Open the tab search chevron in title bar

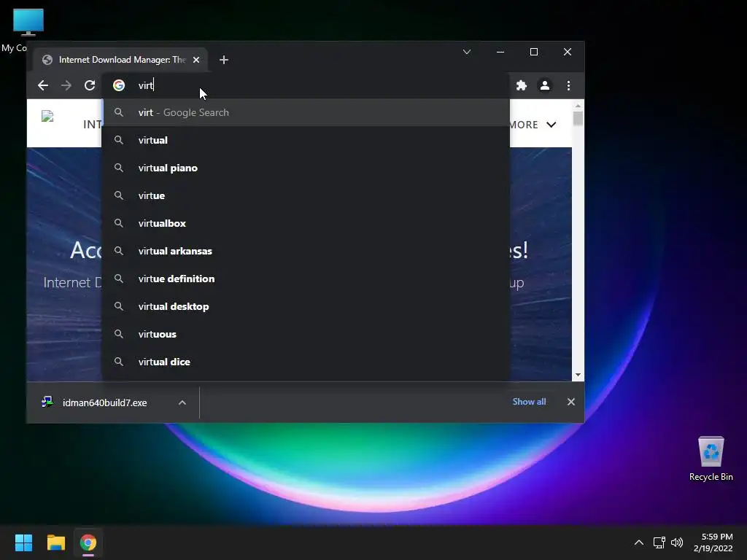467,52
